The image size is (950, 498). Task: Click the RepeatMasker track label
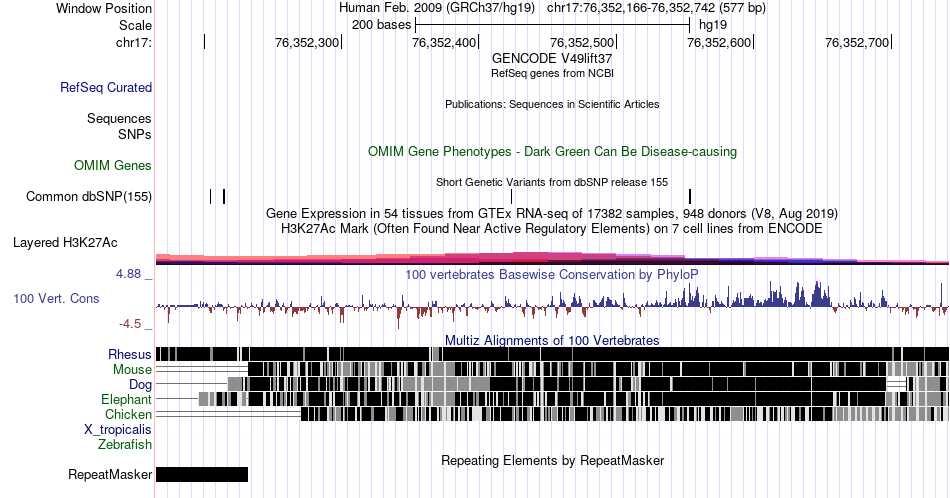(110, 474)
